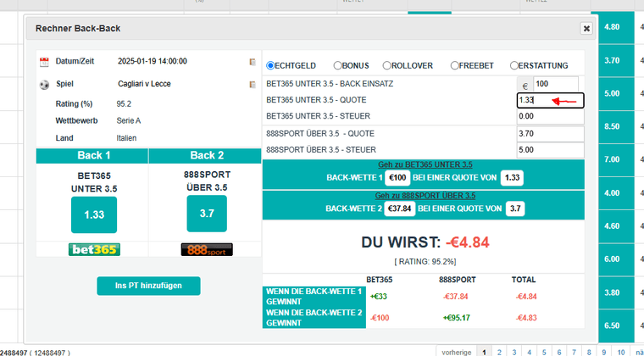Click the 8.50 odds cell in background table
Screen dimensions: 644x356
(x=612, y=126)
